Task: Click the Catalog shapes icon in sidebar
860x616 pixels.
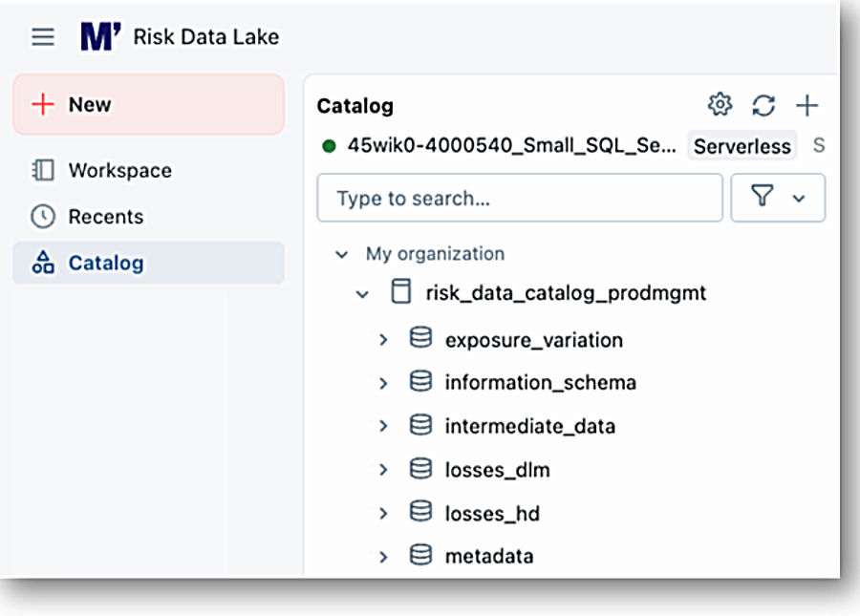Action: click(x=43, y=263)
